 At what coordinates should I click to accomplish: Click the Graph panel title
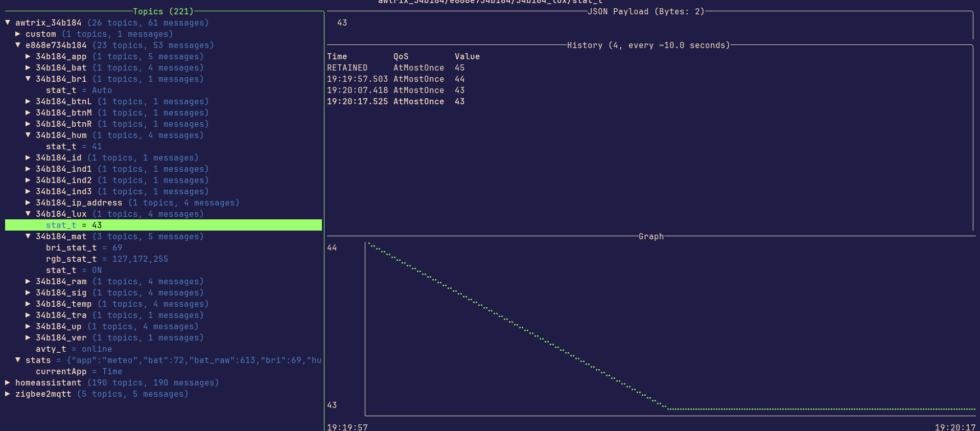651,236
